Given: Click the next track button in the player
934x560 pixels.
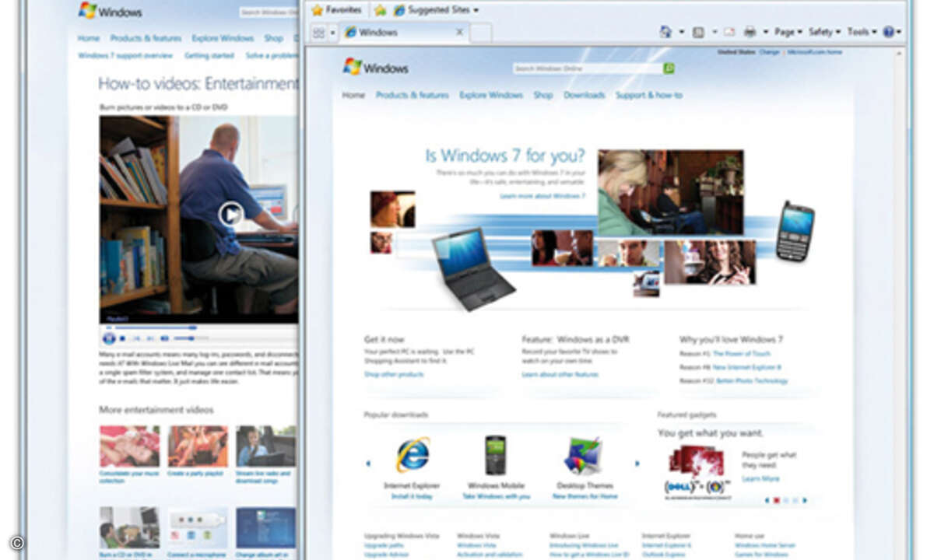Looking at the screenshot, I should (150, 338).
